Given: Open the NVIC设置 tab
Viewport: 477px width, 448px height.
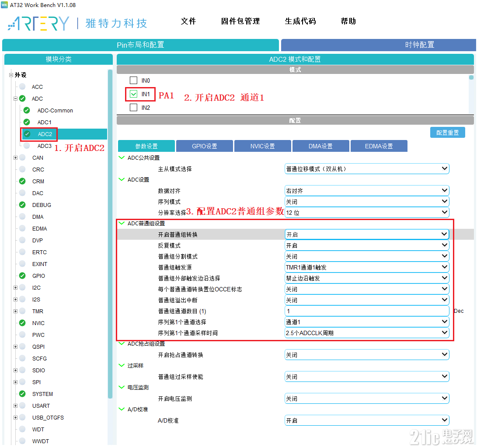Looking at the screenshot, I should 262,146.
